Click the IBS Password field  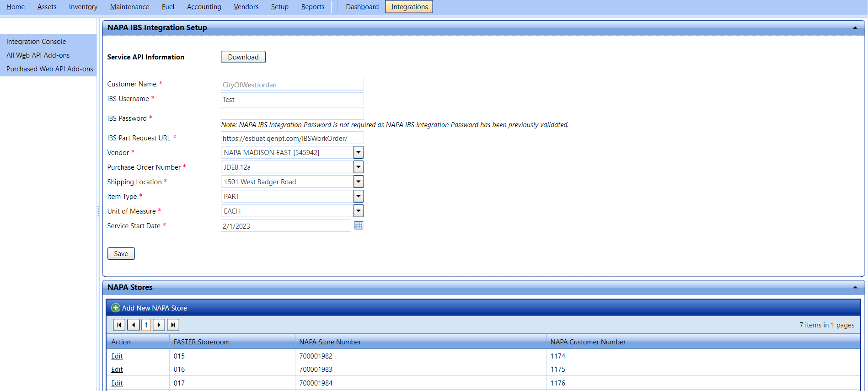292,113
